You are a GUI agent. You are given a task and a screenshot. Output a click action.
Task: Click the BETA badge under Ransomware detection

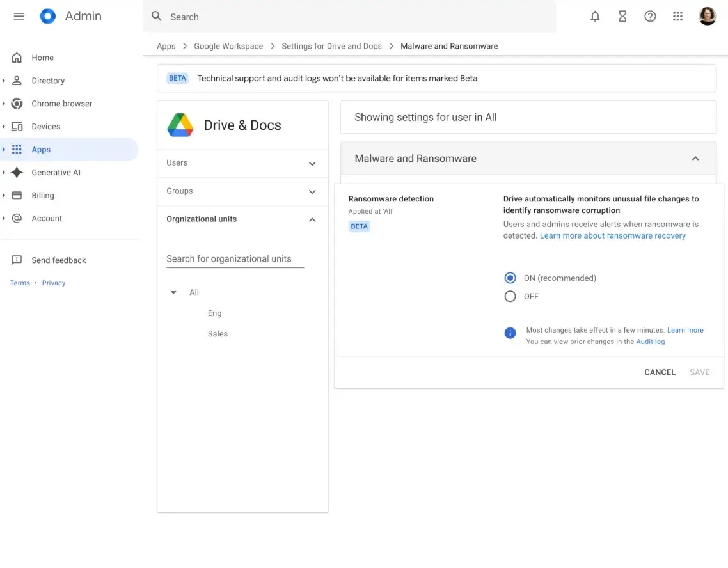[359, 226]
